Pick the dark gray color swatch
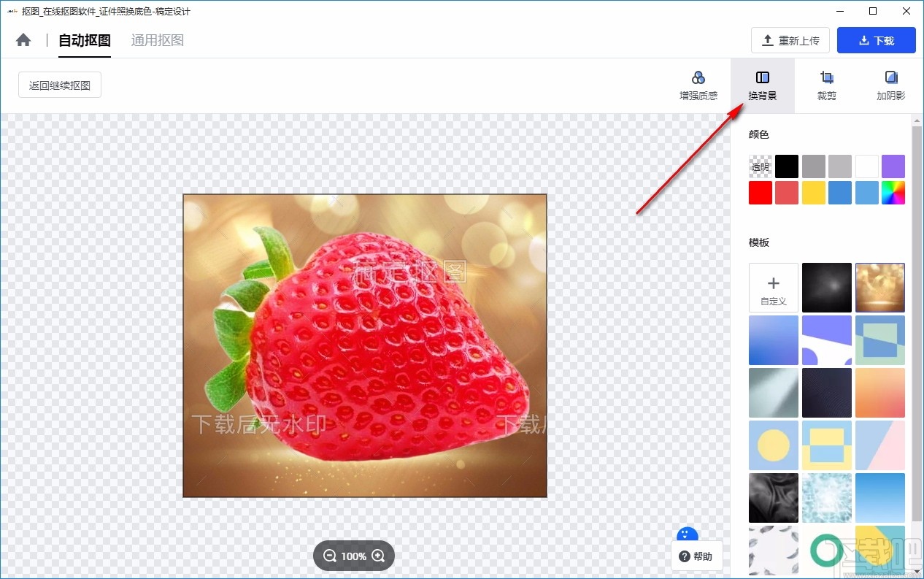The image size is (924, 579). 814,166
